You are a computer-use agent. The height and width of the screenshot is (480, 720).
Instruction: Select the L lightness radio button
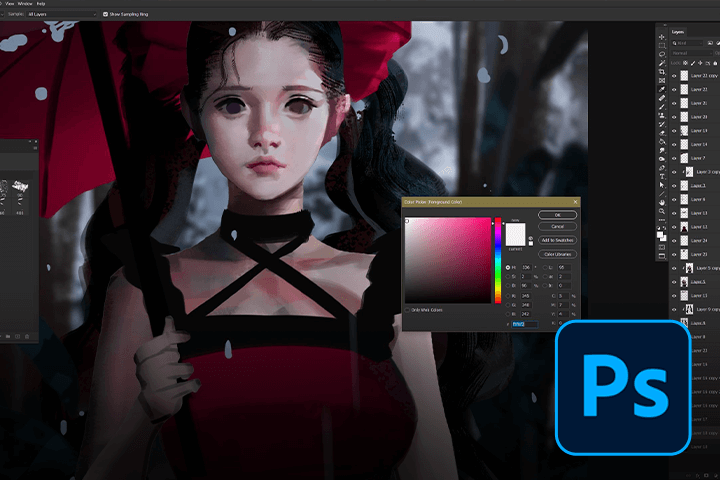545,267
